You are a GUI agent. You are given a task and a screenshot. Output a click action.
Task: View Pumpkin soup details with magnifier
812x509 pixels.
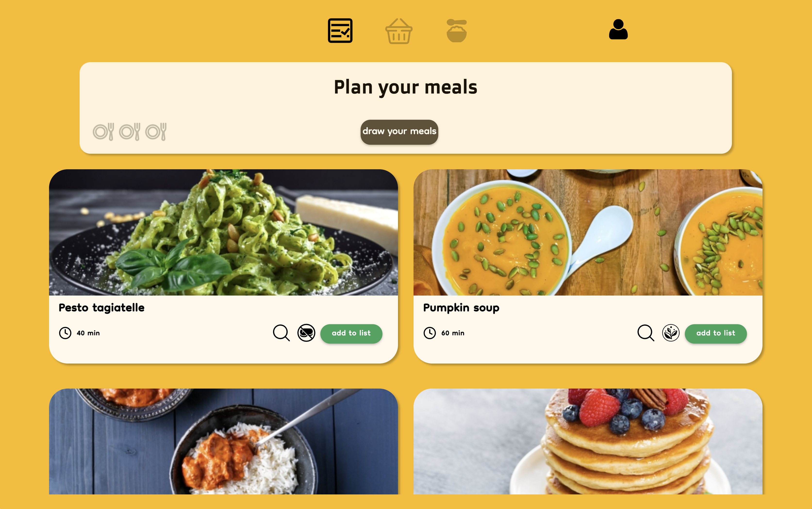pos(646,333)
